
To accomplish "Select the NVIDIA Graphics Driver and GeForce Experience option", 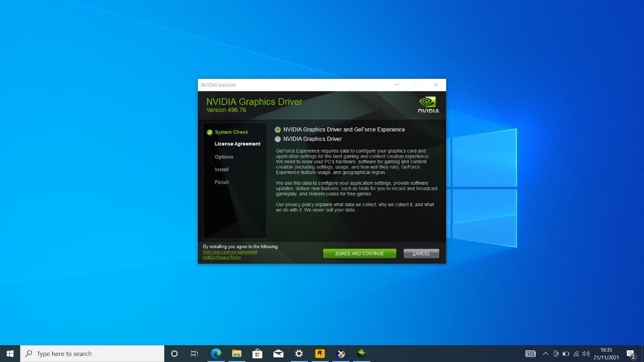I will pyautogui.click(x=278, y=129).
